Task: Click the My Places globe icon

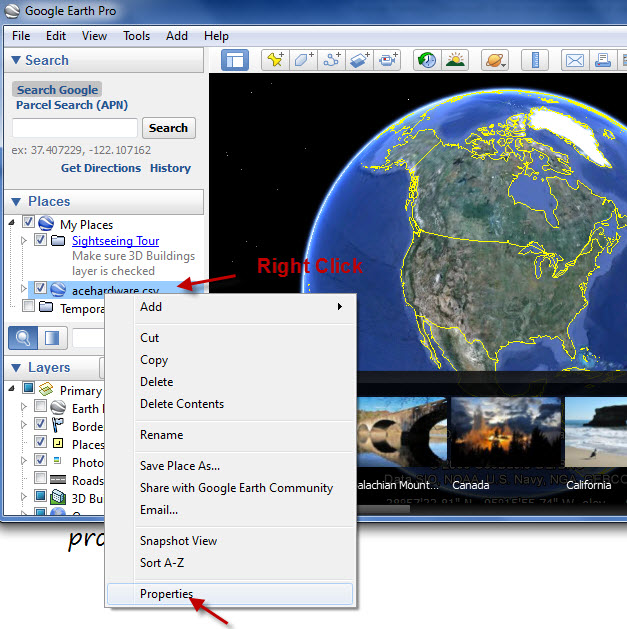Action: click(x=46, y=223)
